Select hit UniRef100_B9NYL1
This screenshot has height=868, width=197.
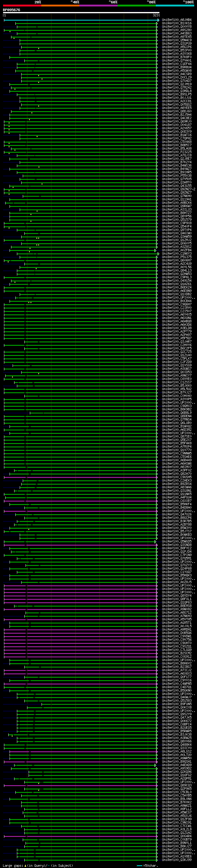click(x=177, y=843)
